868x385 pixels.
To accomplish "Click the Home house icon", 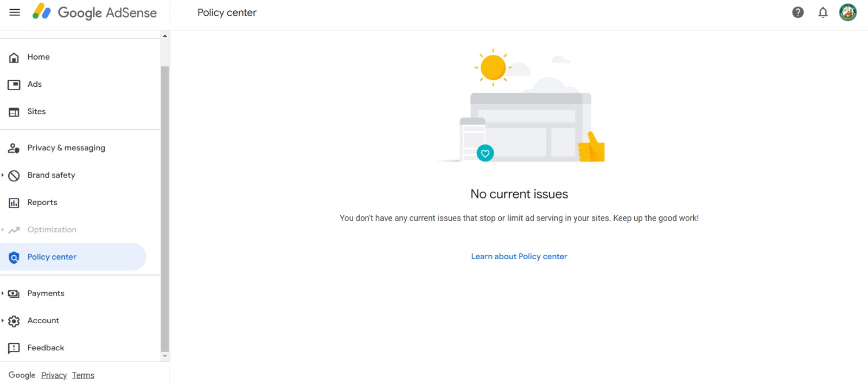I will 14,57.
